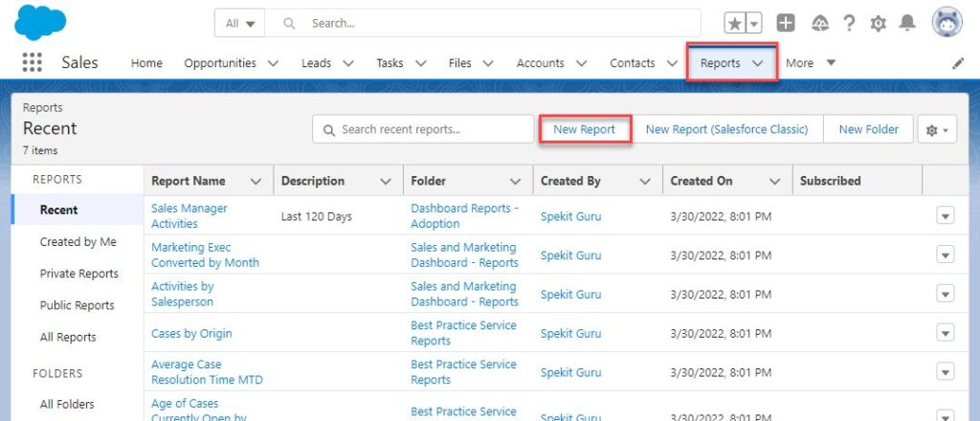The height and width of the screenshot is (421, 980).
Task: Open row actions for Sales Manager Activities
Action: click(x=945, y=216)
